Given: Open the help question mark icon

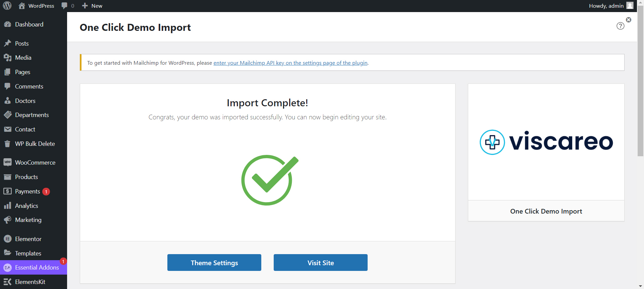Looking at the screenshot, I should pyautogui.click(x=621, y=26).
